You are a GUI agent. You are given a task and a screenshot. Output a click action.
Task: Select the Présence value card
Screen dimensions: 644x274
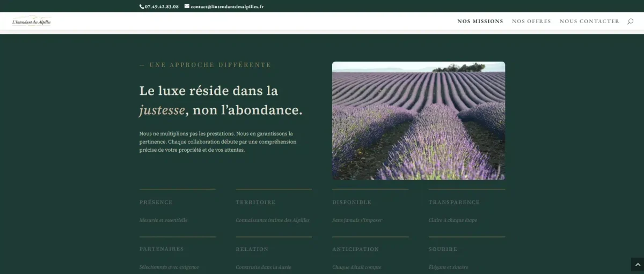coord(177,206)
